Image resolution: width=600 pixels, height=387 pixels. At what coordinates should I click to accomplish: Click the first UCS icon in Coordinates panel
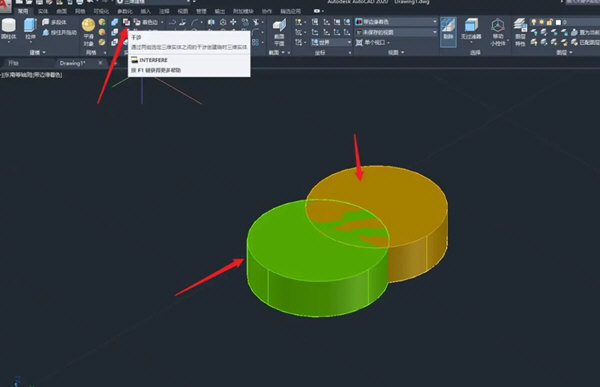(x=298, y=22)
